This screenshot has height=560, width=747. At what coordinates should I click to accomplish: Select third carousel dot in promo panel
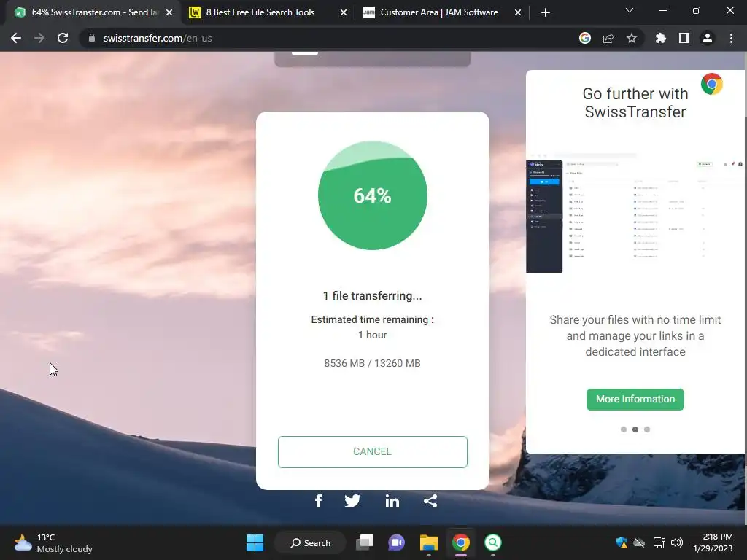pyautogui.click(x=647, y=429)
